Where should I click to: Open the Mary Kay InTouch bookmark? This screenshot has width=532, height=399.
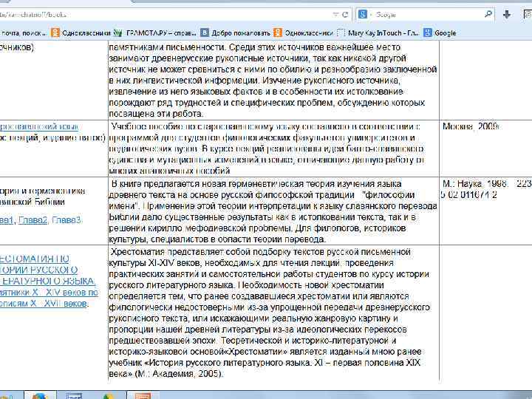[378, 33]
